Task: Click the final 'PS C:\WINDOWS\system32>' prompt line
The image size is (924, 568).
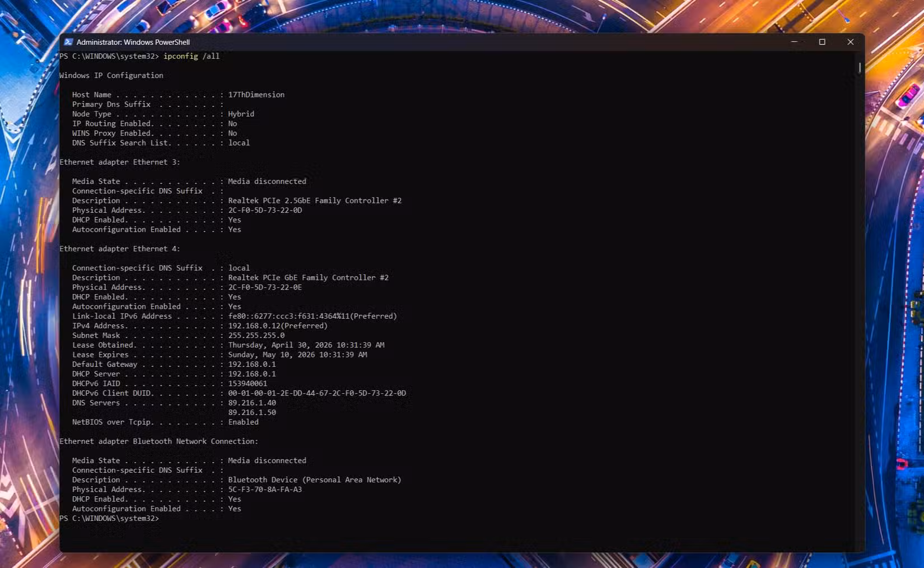Action: [x=109, y=519]
